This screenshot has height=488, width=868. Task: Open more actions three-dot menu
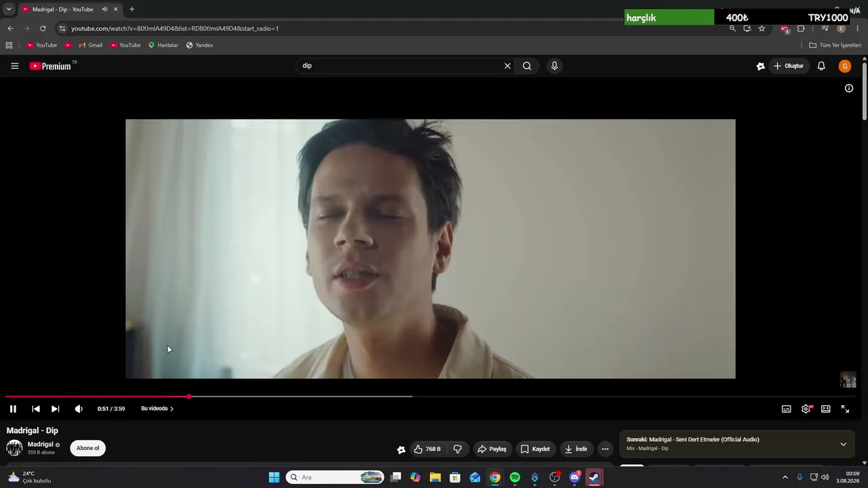point(605,449)
